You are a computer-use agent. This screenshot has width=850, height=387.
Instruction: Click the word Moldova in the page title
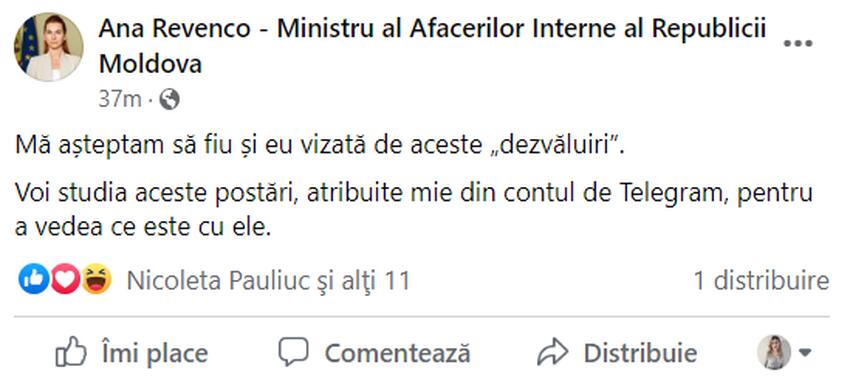(151, 64)
